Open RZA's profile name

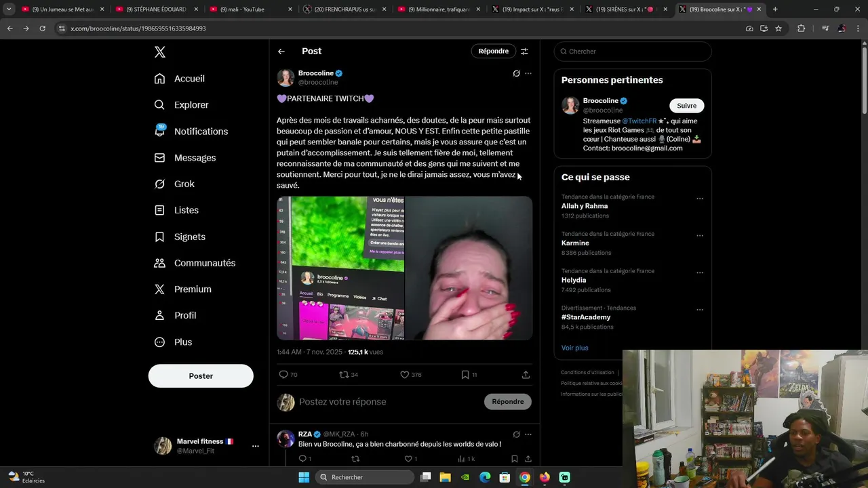(x=305, y=434)
